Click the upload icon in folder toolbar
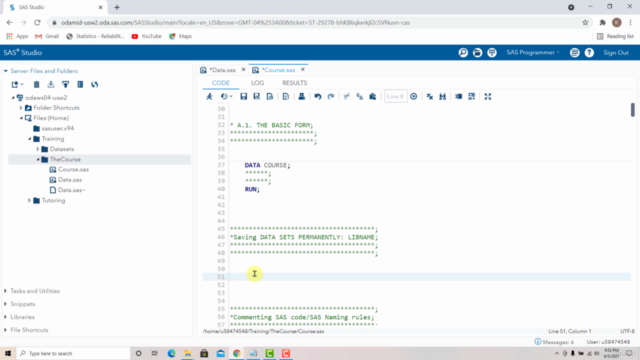 (x=65, y=84)
